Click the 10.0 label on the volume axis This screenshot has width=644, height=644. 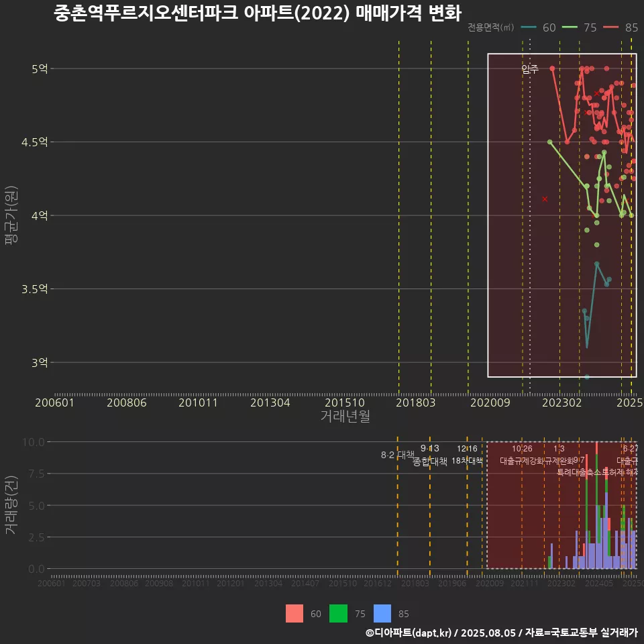(34, 442)
